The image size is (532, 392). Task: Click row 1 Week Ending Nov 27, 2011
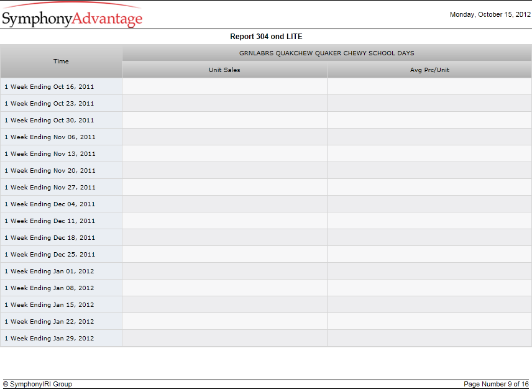click(x=265, y=188)
